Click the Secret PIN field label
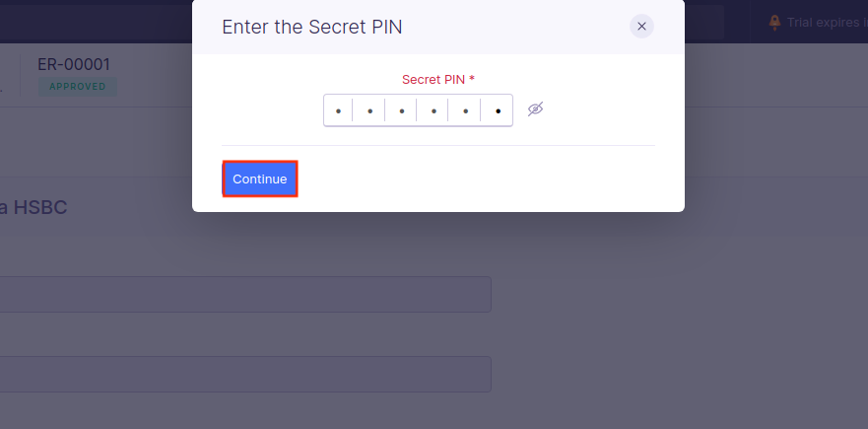This screenshot has height=429, width=868. [x=433, y=80]
